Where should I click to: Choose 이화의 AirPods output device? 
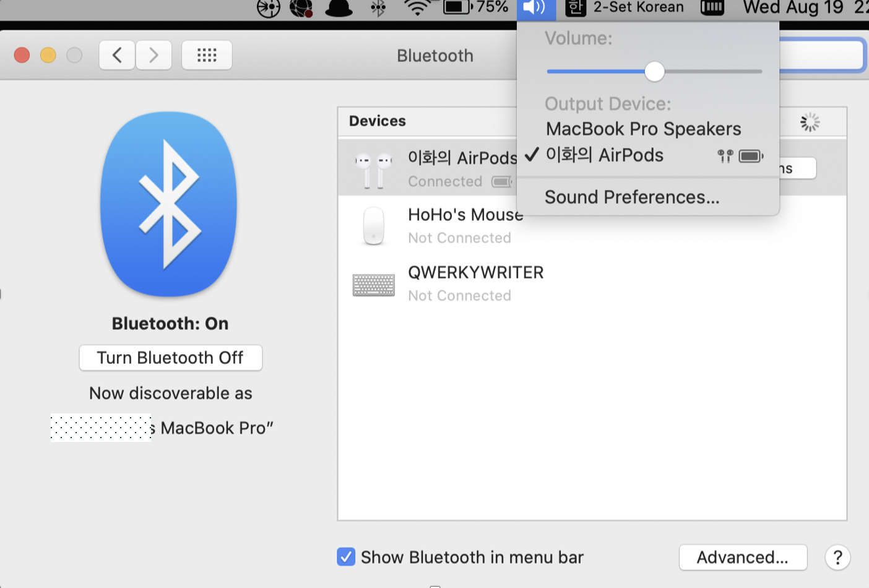605,155
